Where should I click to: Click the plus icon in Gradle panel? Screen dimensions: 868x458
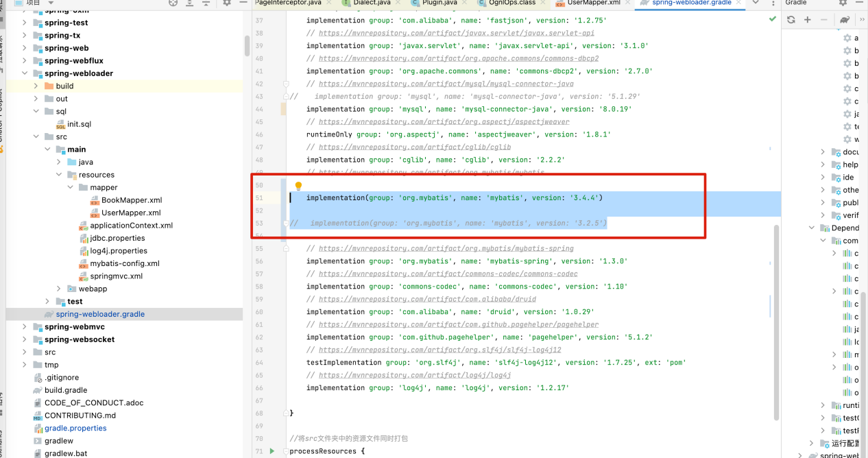(x=808, y=20)
